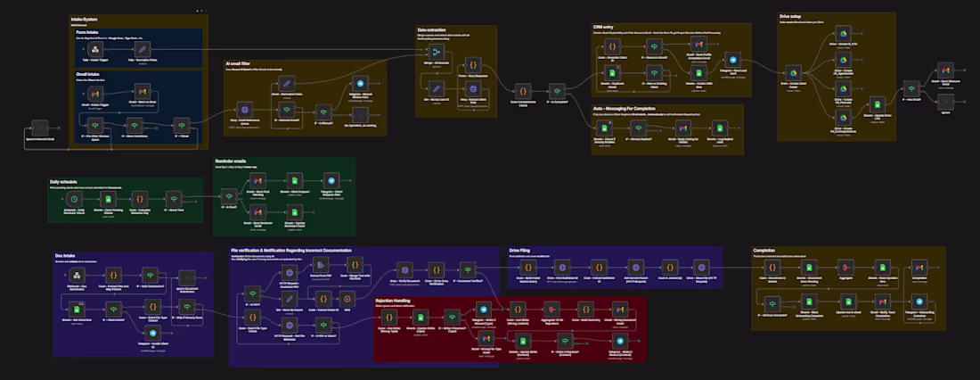Viewport: 980px width, 380px height.
Task: Click the CRM entry sticky note heading
Action: coord(603,27)
